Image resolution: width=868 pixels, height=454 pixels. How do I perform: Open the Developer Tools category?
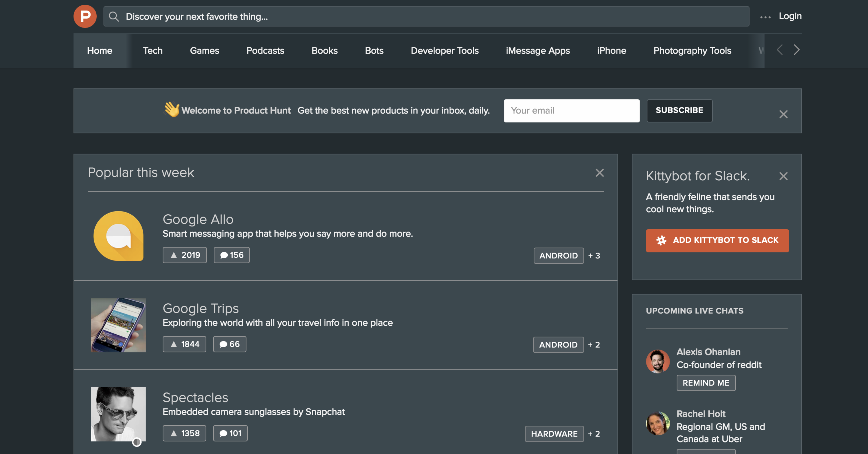444,50
